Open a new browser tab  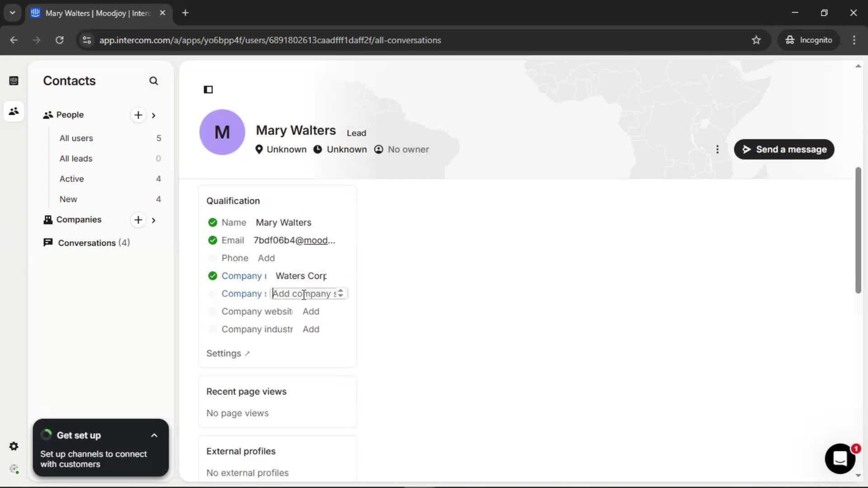point(185,13)
